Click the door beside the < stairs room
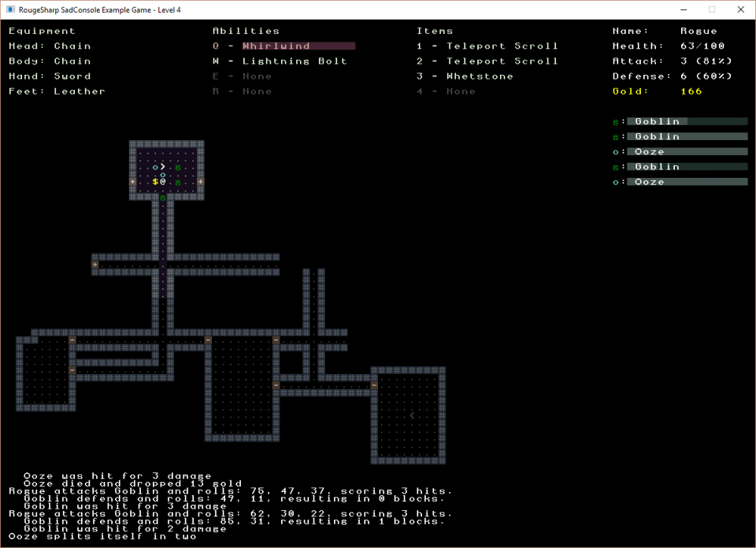Viewport: 756px width, 548px height. coord(374,385)
